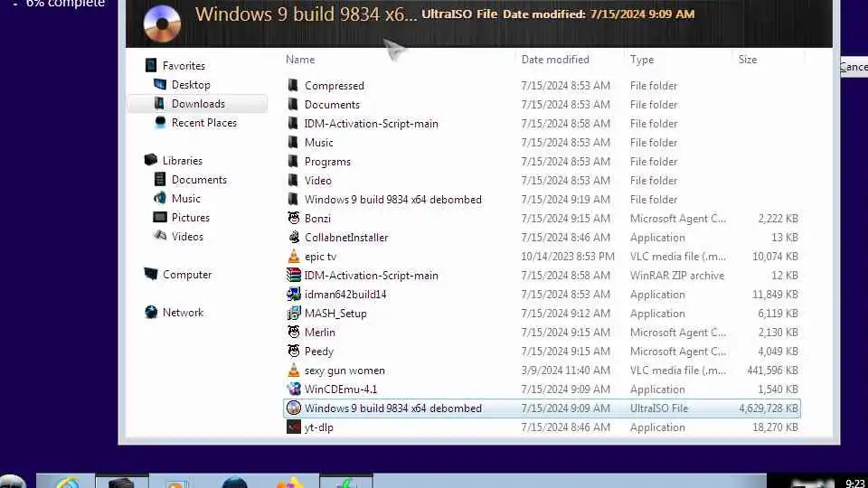Sort files by the Name column header
This screenshot has height=488, width=868.
pyautogui.click(x=300, y=60)
